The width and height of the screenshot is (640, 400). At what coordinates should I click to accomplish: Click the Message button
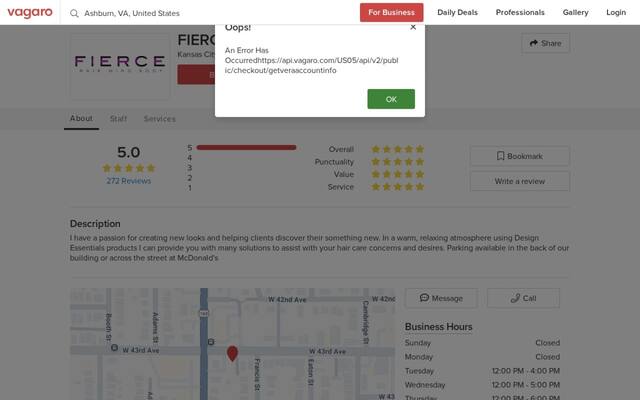tap(441, 298)
